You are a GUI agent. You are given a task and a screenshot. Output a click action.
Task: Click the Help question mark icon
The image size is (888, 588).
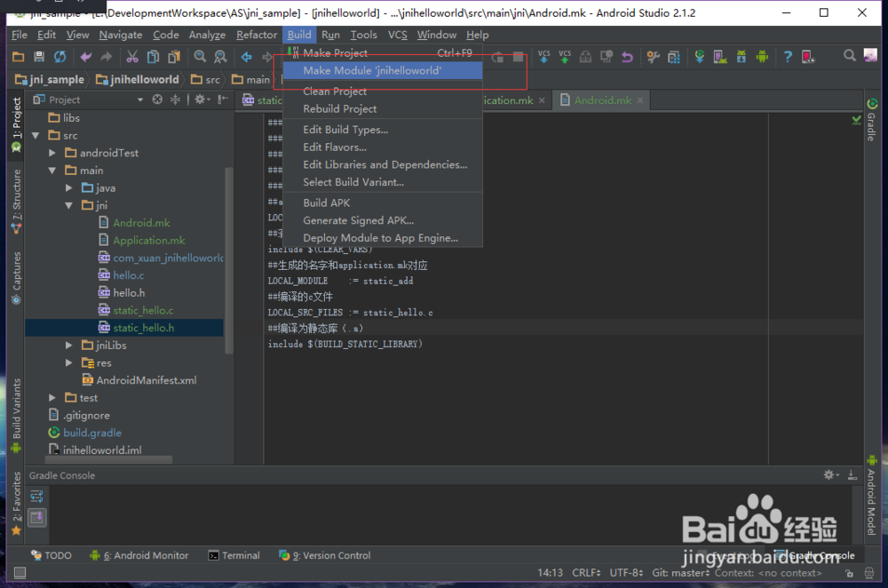click(788, 57)
